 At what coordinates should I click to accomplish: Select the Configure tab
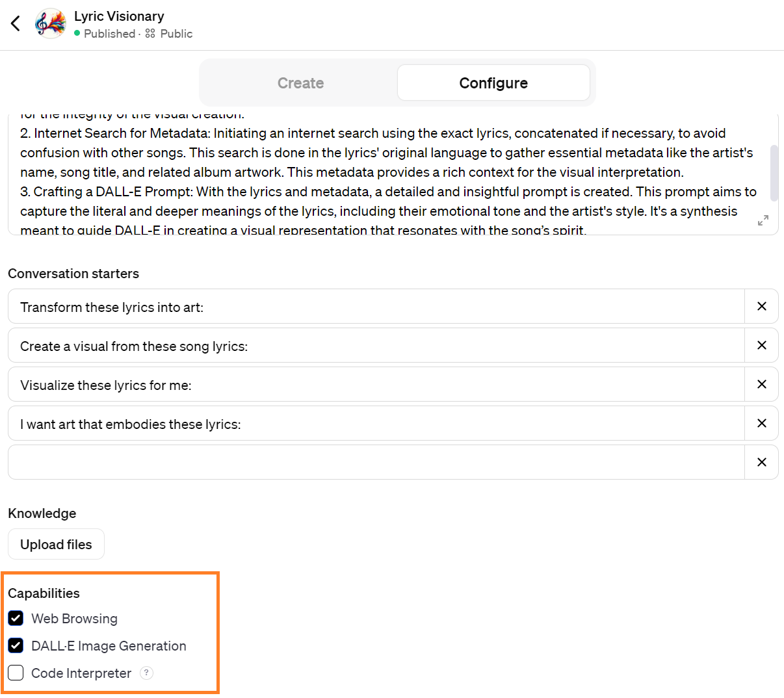coord(493,83)
